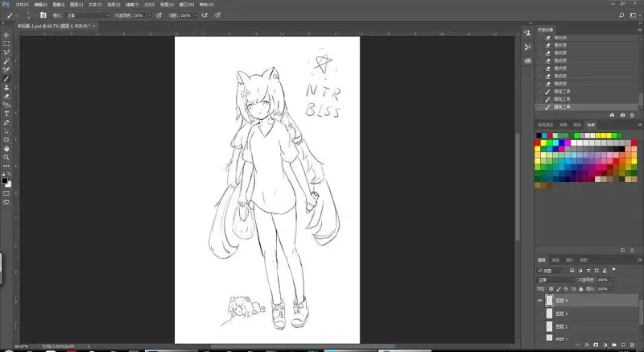Screen dimensions: 644x352
Task: Click the canvas vertical scrollbar
Action: 518,187
